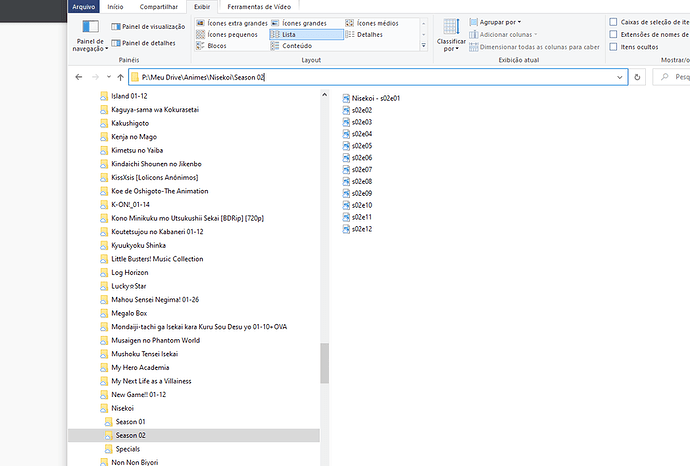Select video file s02e12
690x466 pixels.
click(x=357, y=229)
